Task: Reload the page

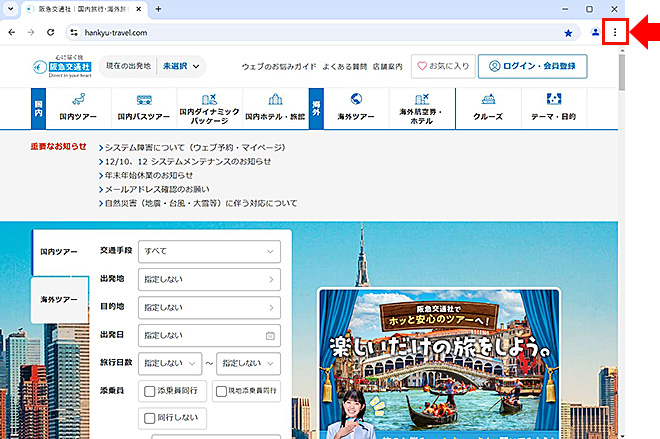Action: pyautogui.click(x=51, y=32)
